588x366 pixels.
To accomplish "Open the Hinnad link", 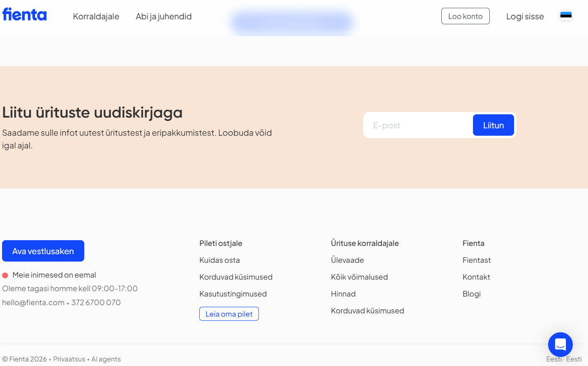I will click(343, 294).
